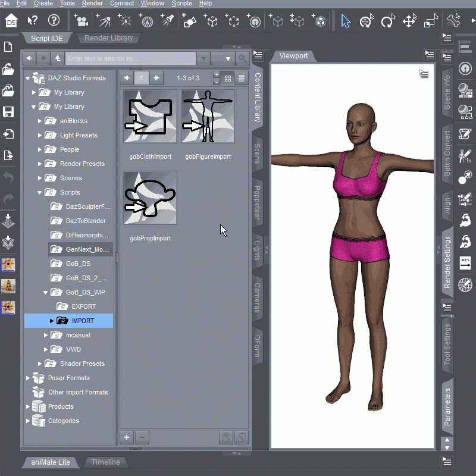
Task: Go to previous content page
Action: (x=127, y=78)
